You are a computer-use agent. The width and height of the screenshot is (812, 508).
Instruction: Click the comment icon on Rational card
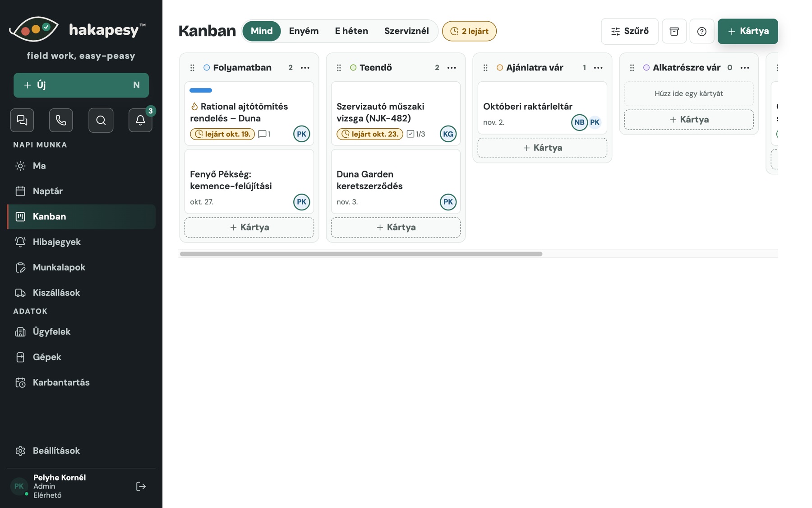[x=264, y=134]
